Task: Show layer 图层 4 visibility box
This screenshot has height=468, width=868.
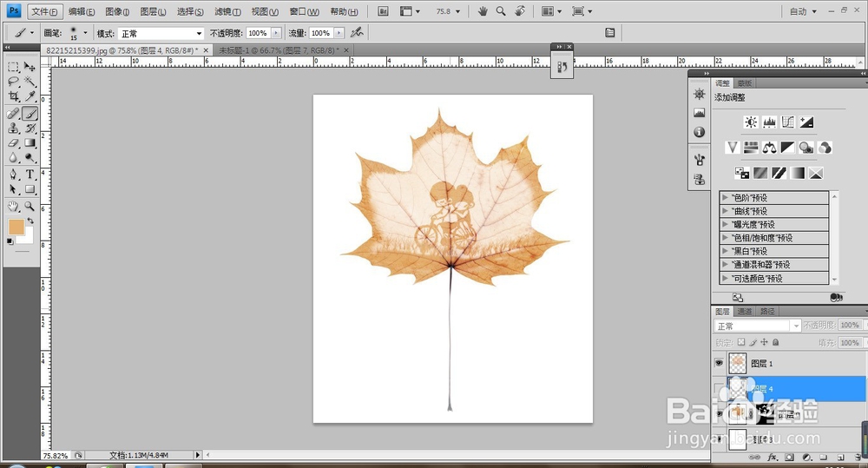Action: [719, 388]
